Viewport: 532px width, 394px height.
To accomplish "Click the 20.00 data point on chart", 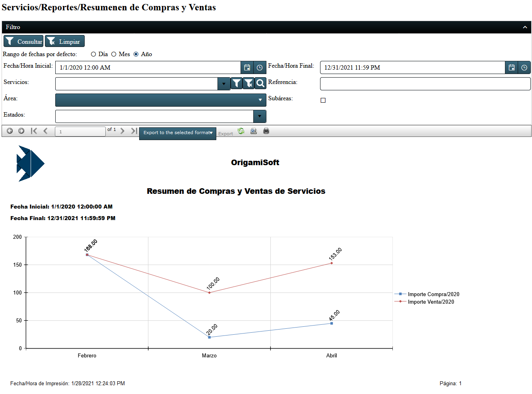I will [x=210, y=337].
